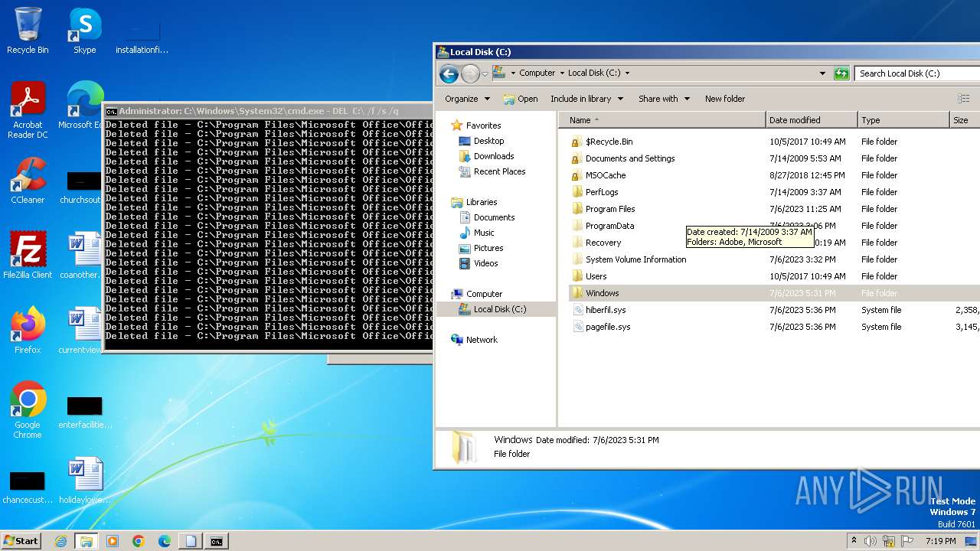Open Organize dropdown menu
This screenshot has height=551, width=980.
467,99
